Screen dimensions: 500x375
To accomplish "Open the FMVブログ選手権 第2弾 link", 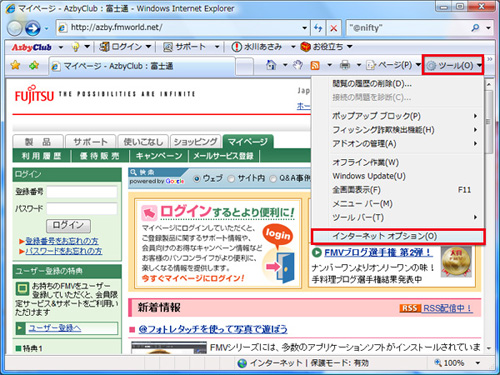I will (x=378, y=252).
